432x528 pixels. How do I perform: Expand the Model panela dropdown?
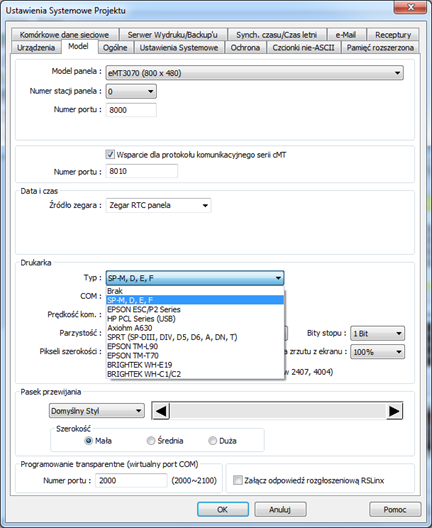[x=255, y=73]
